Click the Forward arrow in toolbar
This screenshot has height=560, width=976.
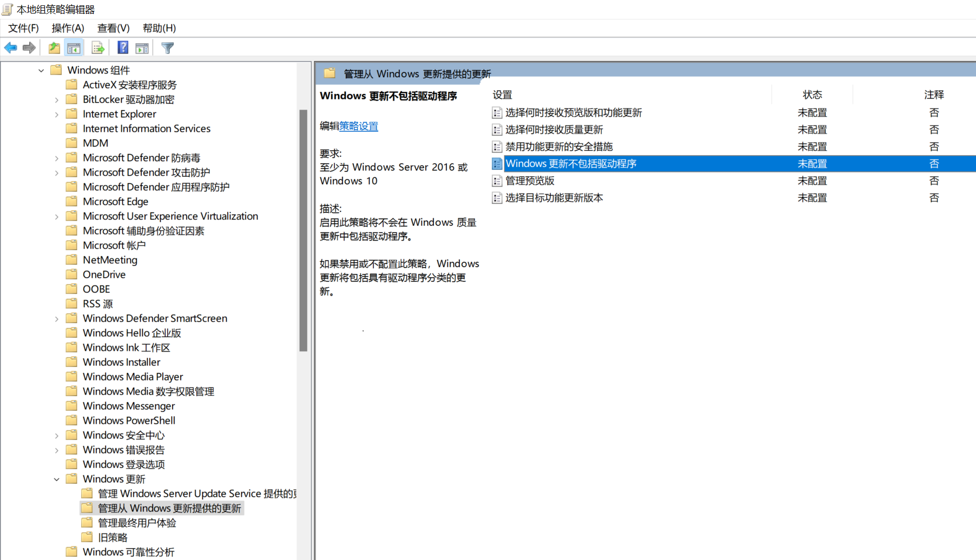29,48
